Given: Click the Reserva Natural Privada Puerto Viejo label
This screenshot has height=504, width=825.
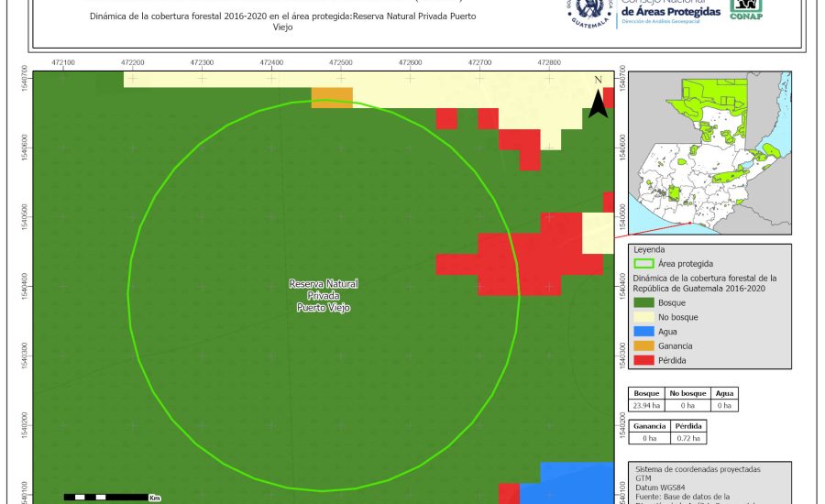Looking at the screenshot, I should tap(323, 296).
